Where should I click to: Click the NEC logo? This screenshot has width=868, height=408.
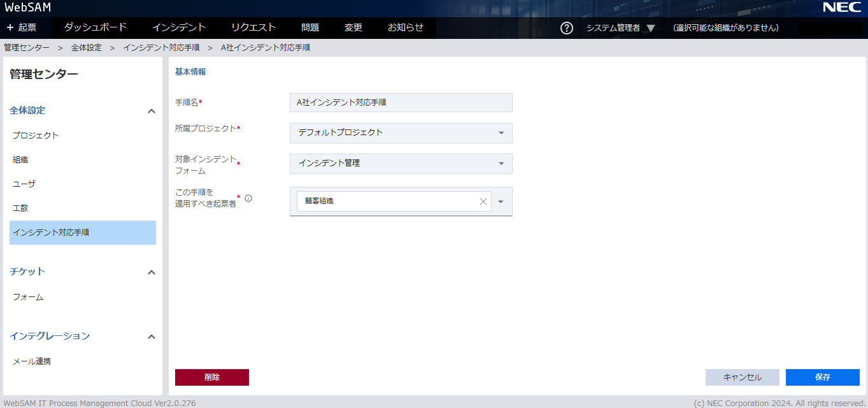[841, 8]
